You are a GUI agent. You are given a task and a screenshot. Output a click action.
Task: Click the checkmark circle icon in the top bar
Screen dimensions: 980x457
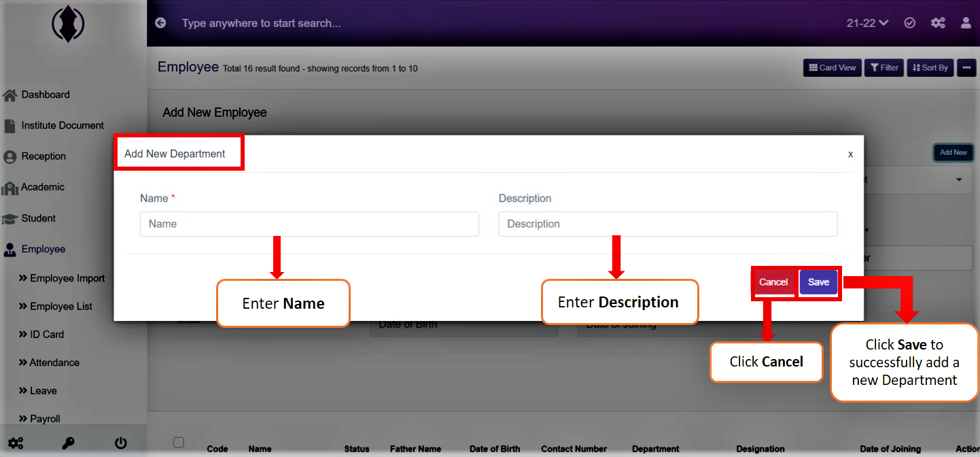[910, 22]
